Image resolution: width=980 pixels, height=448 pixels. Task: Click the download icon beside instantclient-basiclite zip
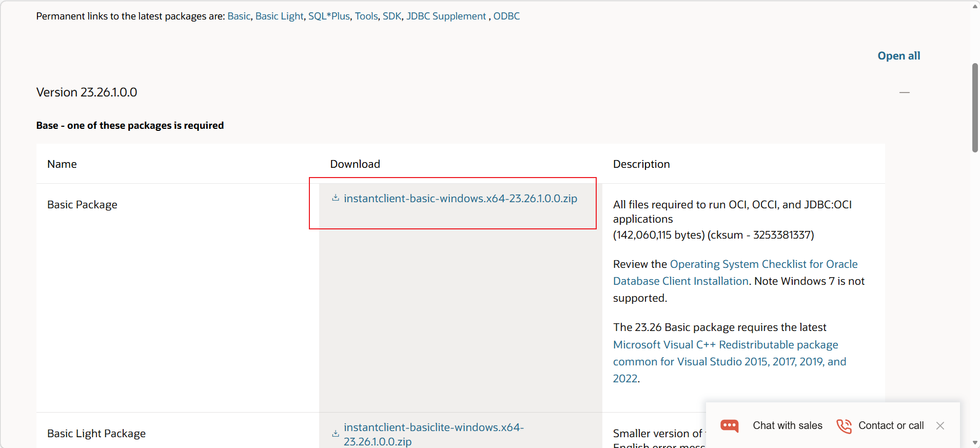pyautogui.click(x=336, y=434)
